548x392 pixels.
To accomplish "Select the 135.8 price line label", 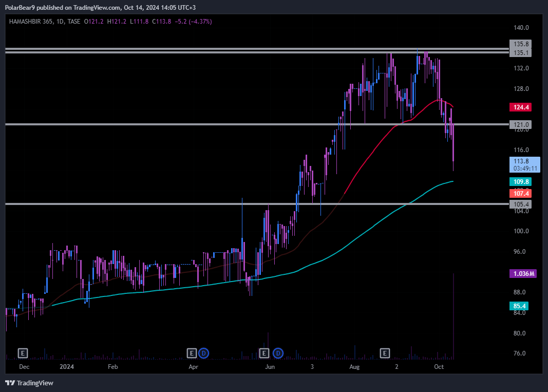I will click(521, 44).
